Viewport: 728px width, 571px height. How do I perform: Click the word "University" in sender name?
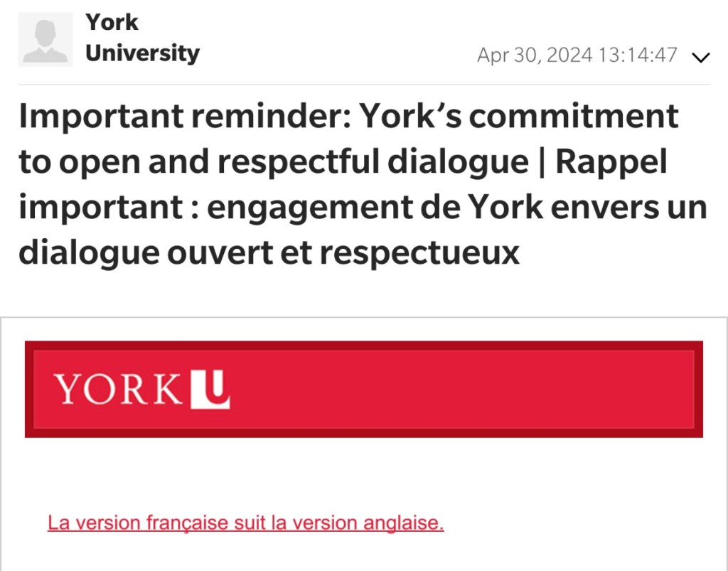[142, 53]
